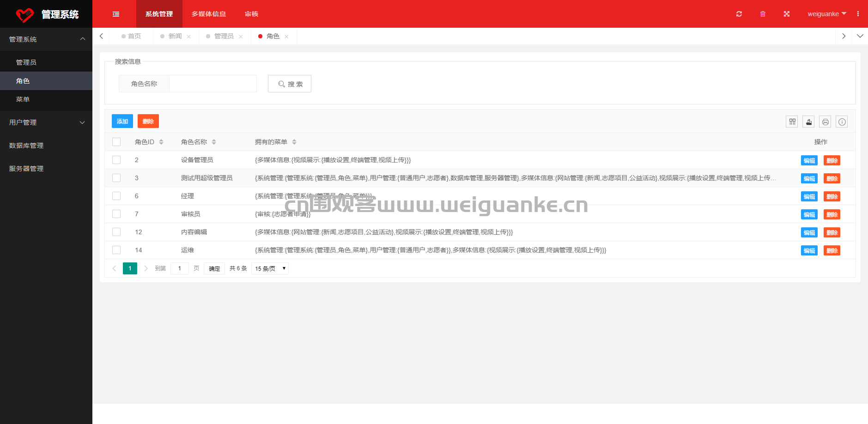Switch to the 多媒体信息 top menu

(x=209, y=14)
